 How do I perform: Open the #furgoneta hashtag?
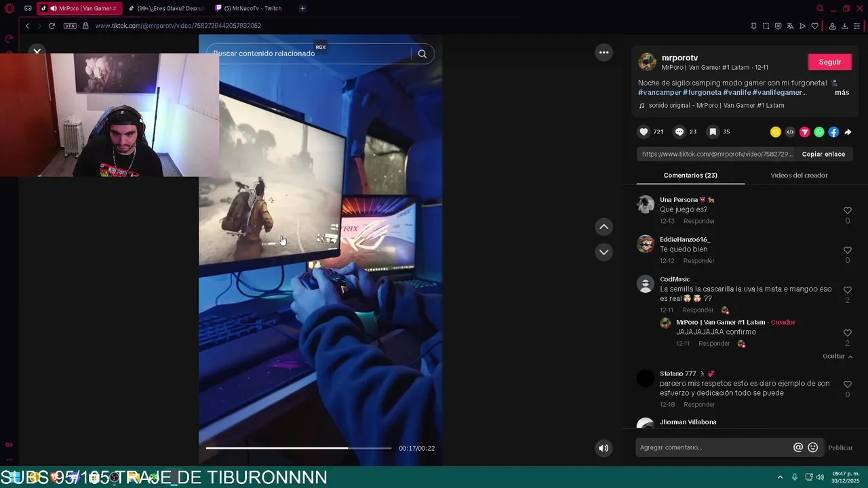[x=702, y=92]
